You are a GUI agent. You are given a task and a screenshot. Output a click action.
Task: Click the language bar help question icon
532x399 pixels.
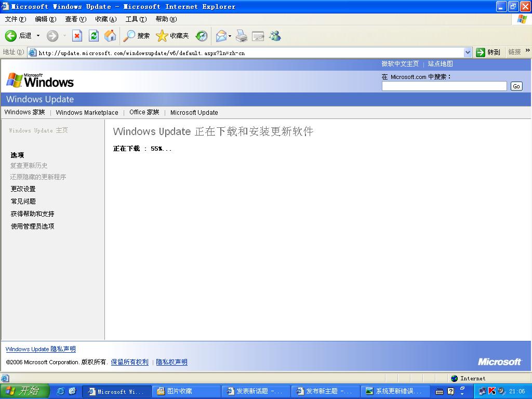tap(450, 391)
